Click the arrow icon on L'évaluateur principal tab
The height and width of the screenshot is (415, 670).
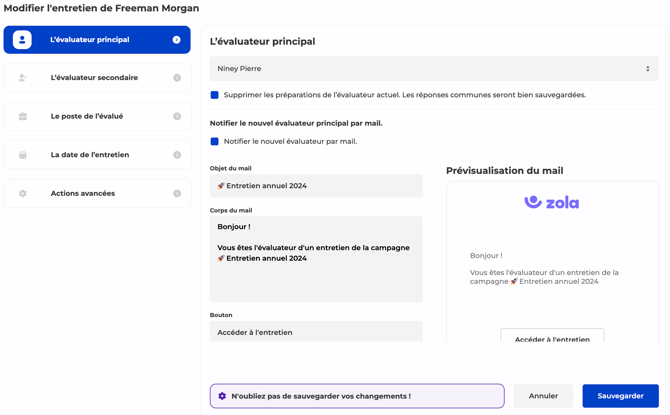(177, 40)
